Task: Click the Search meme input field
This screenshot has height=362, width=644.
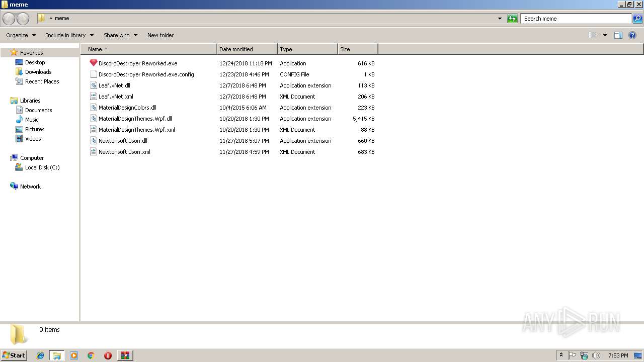Action: pyautogui.click(x=577, y=19)
